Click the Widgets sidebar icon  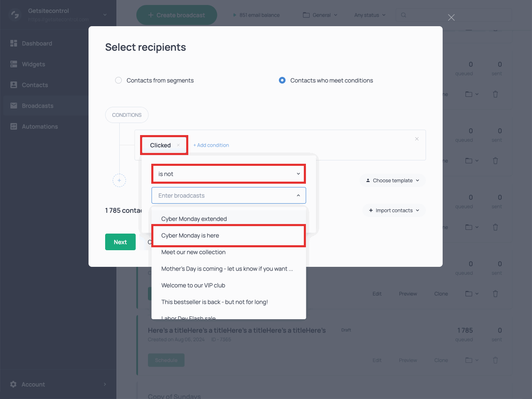(14, 64)
